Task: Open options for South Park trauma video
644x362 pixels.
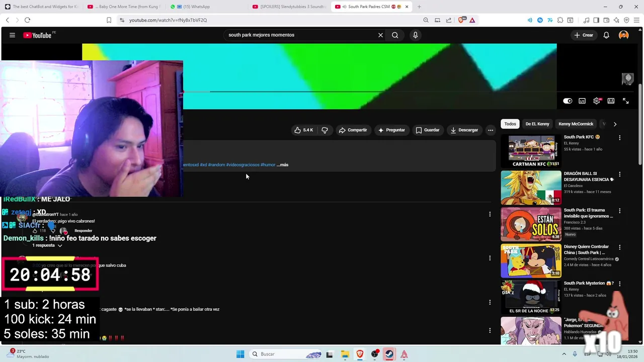Action: (619, 211)
